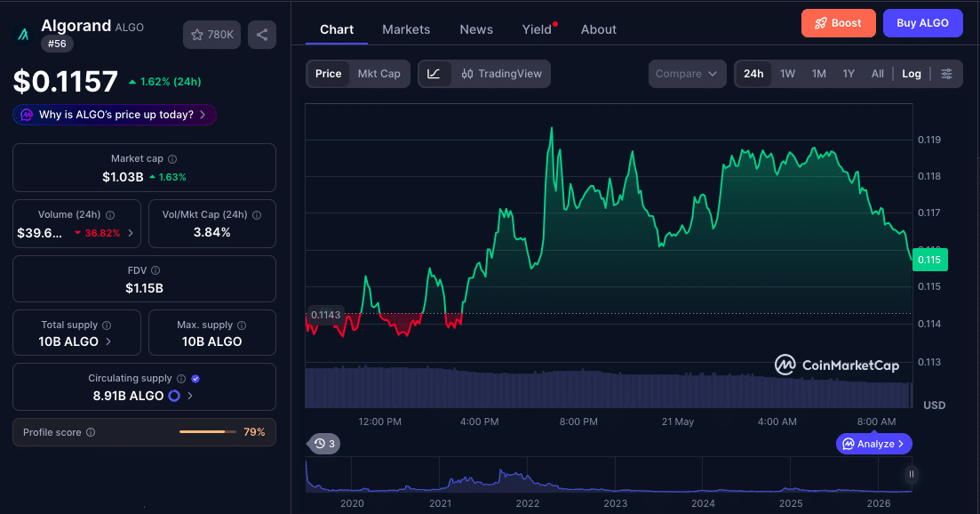Image resolution: width=980 pixels, height=514 pixels.
Task: Switch to line chart icon
Action: 434,74
